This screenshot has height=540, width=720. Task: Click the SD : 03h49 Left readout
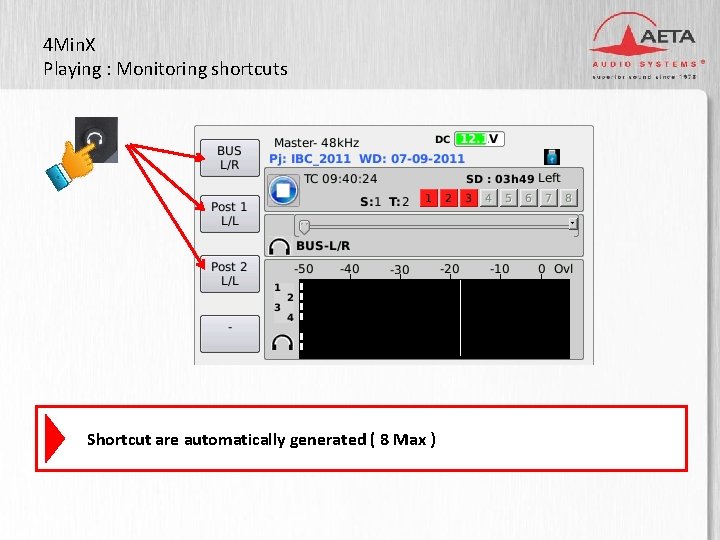513,179
